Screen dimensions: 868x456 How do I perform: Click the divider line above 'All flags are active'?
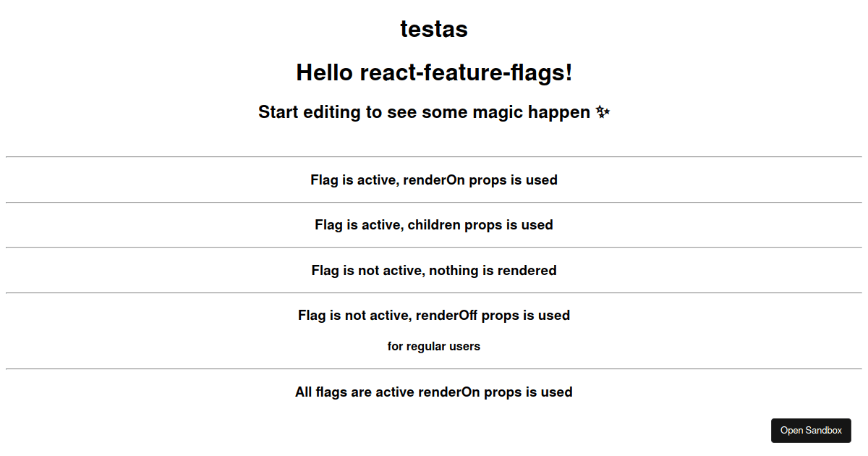click(x=434, y=369)
